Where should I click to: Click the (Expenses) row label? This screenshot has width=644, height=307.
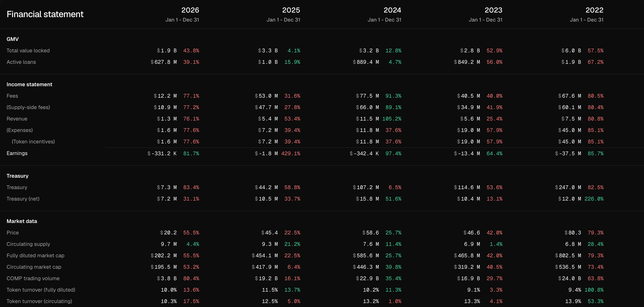coord(20,130)
